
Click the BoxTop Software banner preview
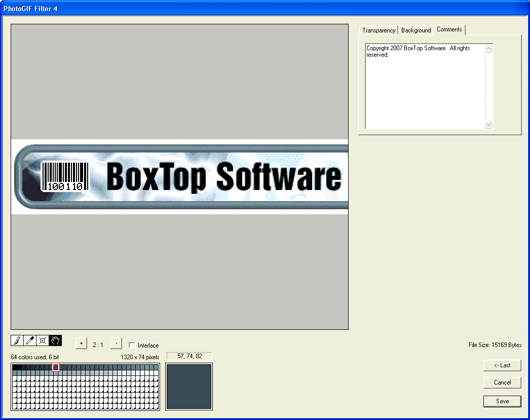180,177
